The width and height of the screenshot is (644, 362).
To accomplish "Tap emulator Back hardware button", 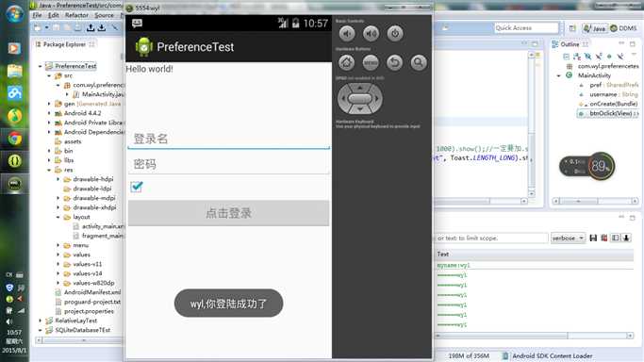I will pyautogui.click(x=395, y=63).
